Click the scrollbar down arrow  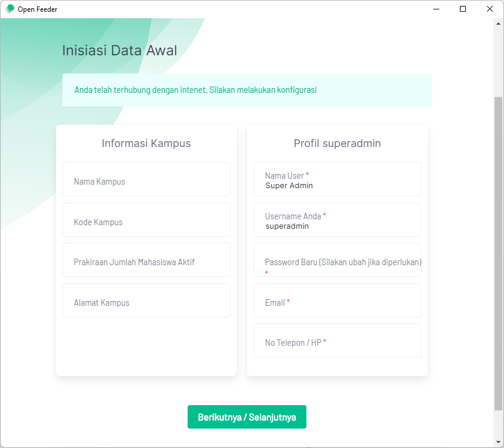click(499, 442)
